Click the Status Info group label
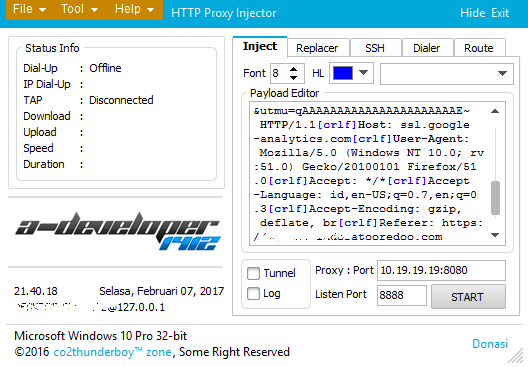The image size is (528, 367). pyautogui.click(x=52, y=48)
